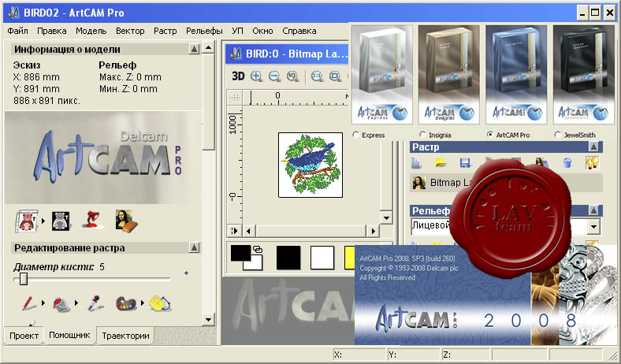Screen dimensions: 621x364
Task: Open the Растр menu
Action: pos(165,31)
